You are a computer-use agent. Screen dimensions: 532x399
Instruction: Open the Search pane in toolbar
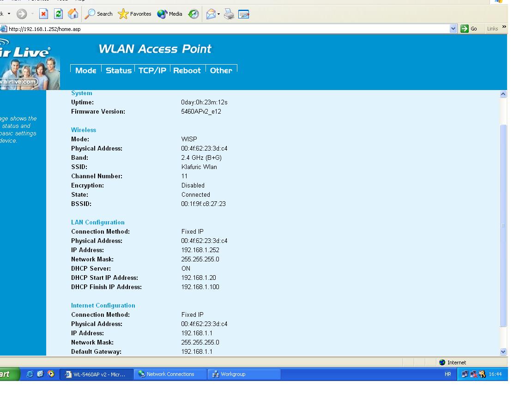click(98, 14)
